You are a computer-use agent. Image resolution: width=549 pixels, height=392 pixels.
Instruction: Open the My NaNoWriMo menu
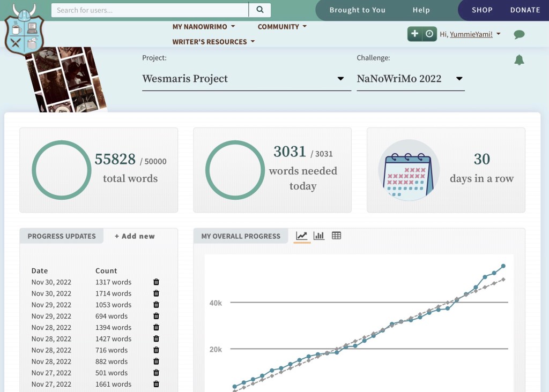point(204,27)
